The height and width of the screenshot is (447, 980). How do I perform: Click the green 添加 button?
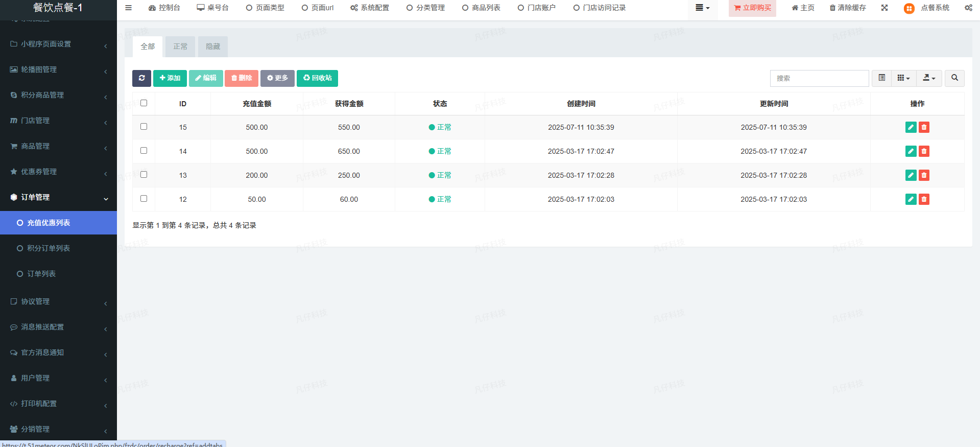click(170, 78)
